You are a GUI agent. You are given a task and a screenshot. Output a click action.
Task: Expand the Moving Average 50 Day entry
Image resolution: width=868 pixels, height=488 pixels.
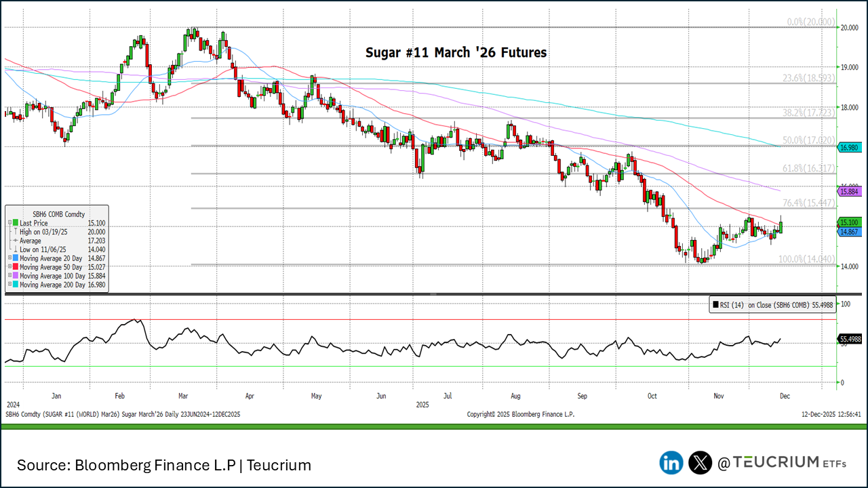(9, 267)
